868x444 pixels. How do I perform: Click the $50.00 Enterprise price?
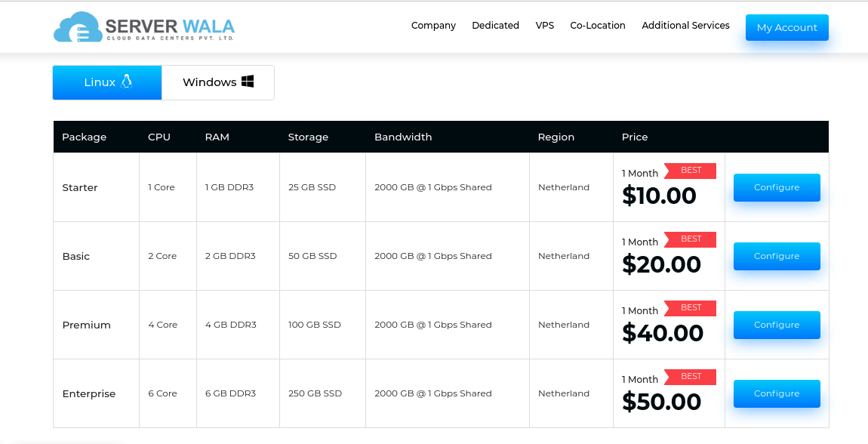pos(661,402)
